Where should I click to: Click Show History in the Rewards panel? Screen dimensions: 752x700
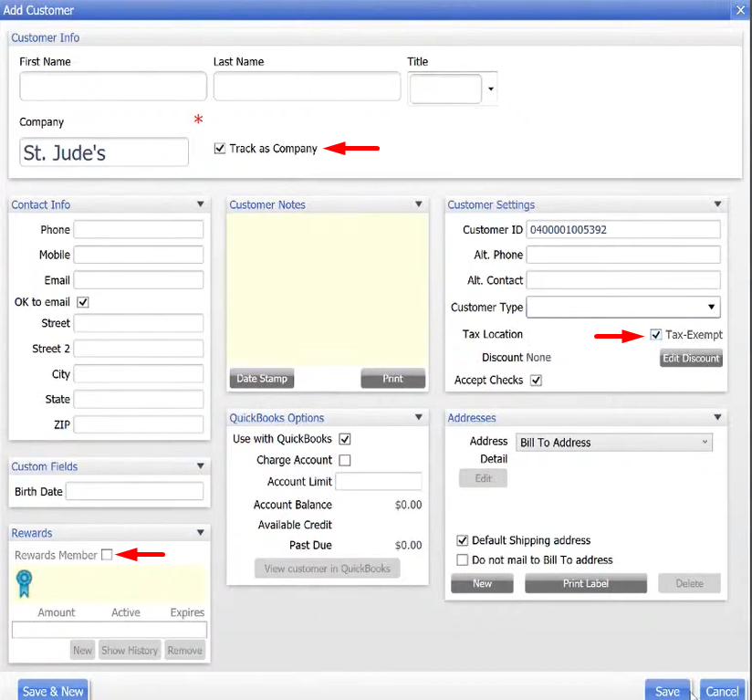point(130,650)
